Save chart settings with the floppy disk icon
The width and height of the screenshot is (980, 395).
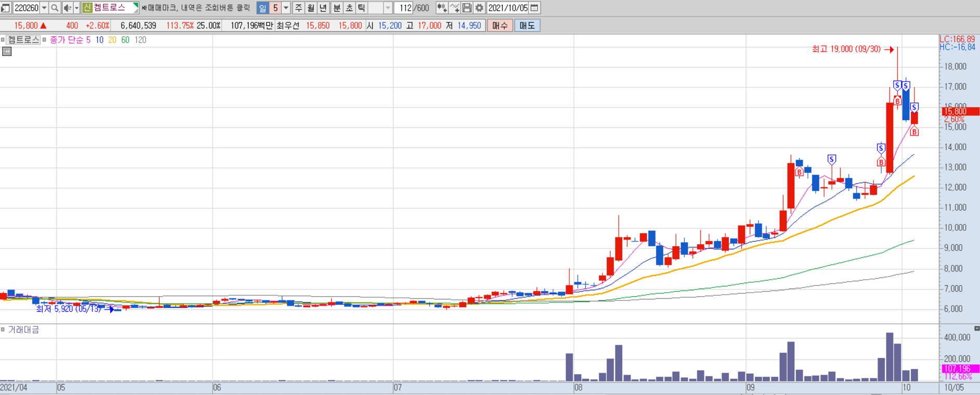467,8
